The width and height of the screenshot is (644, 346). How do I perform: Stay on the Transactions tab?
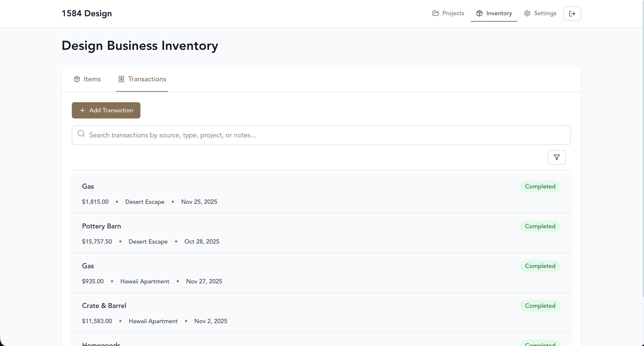coord(142,79)
